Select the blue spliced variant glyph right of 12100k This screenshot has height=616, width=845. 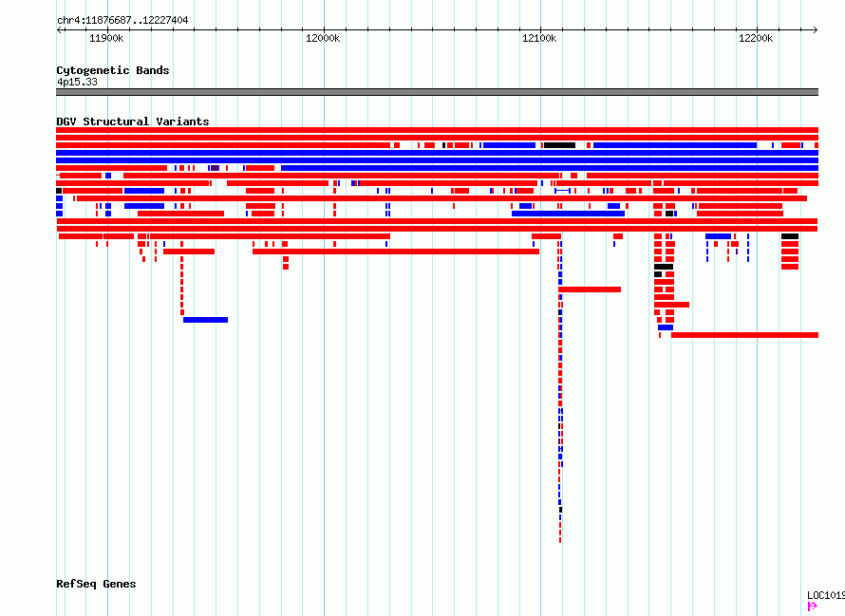tap(563, 191)
